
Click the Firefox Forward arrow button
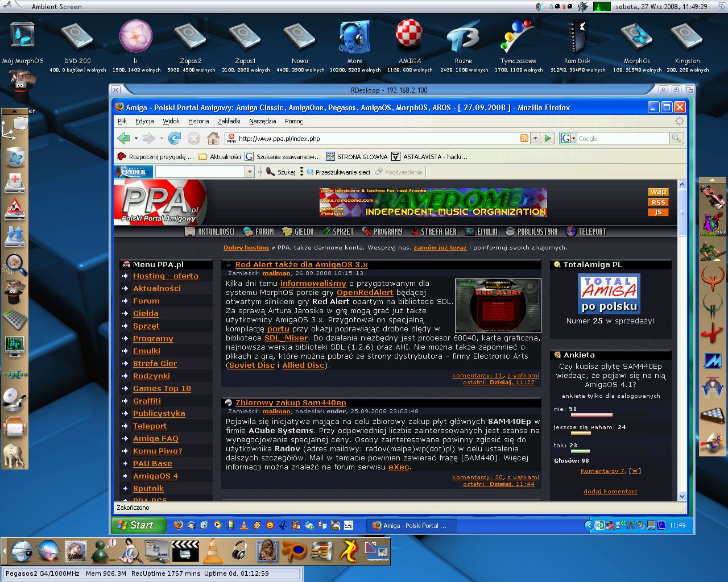click(149, 138)
